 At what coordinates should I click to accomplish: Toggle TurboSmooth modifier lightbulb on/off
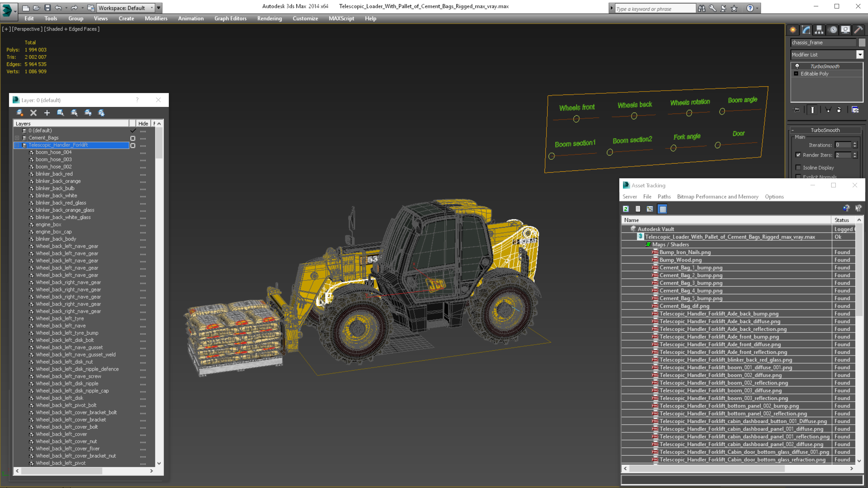click(797, 66)
